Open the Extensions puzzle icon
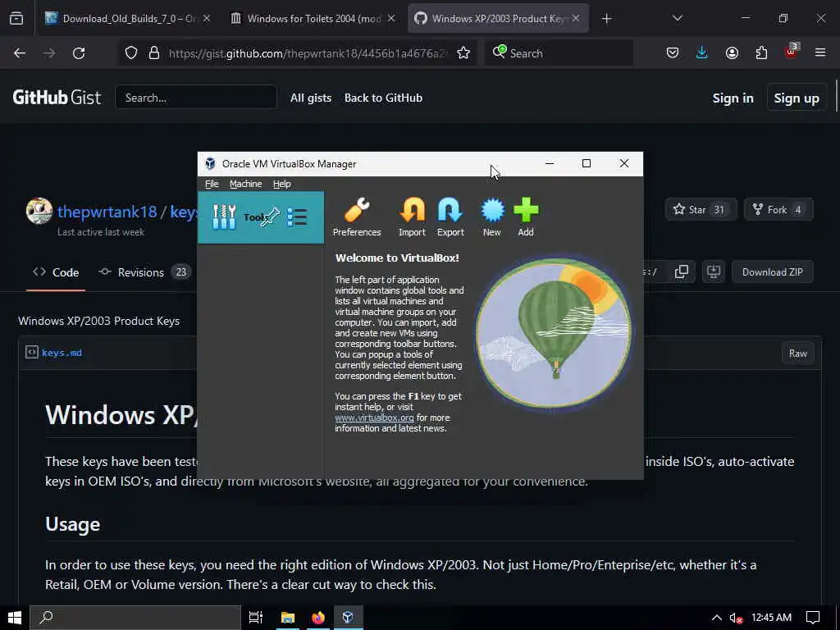This screenshot has width=840, height=630. (x=761, y=53)
